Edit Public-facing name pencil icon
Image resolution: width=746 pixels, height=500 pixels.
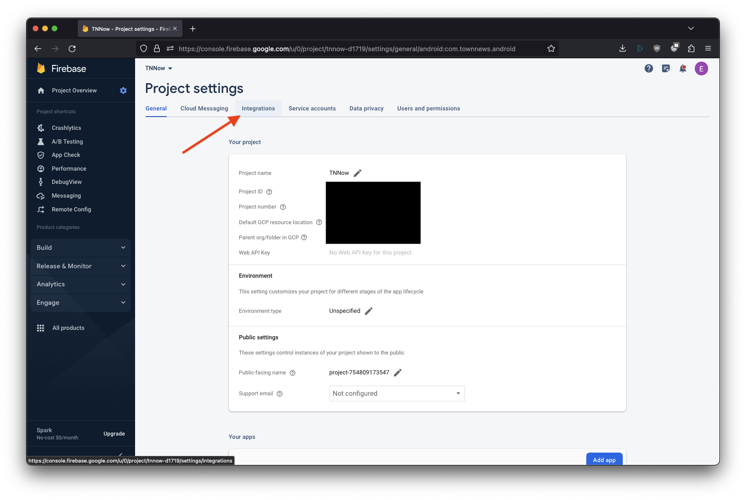(x=398, y=373)
